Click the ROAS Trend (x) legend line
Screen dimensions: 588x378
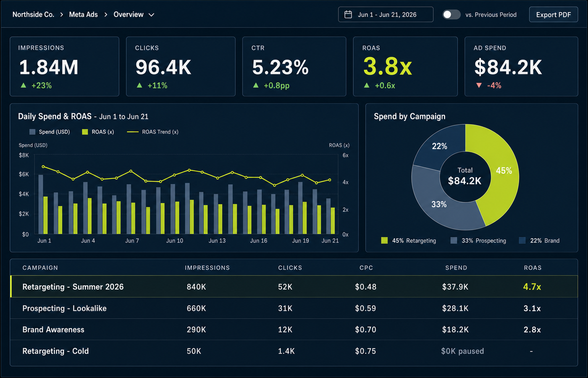(133, 132)
